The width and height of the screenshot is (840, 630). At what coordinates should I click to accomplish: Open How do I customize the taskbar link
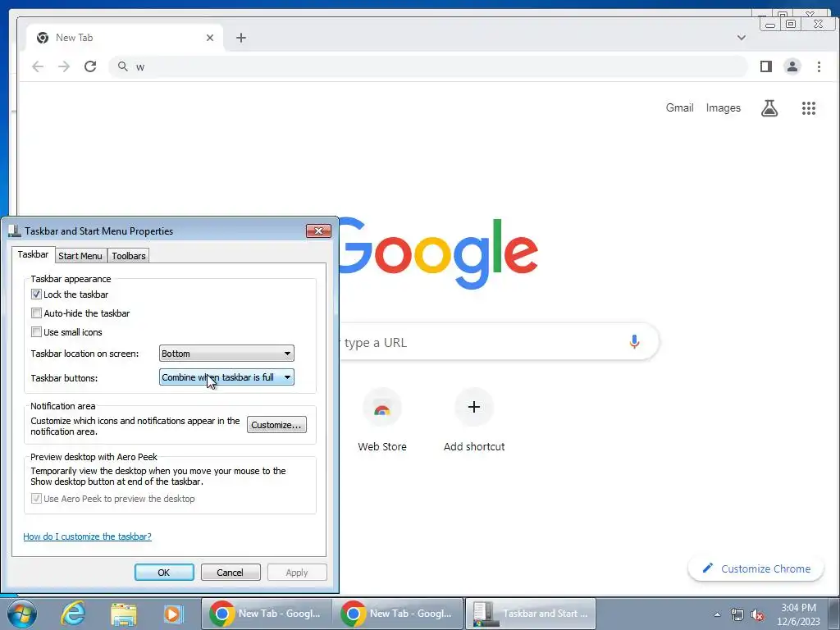(x=87, y=536)
